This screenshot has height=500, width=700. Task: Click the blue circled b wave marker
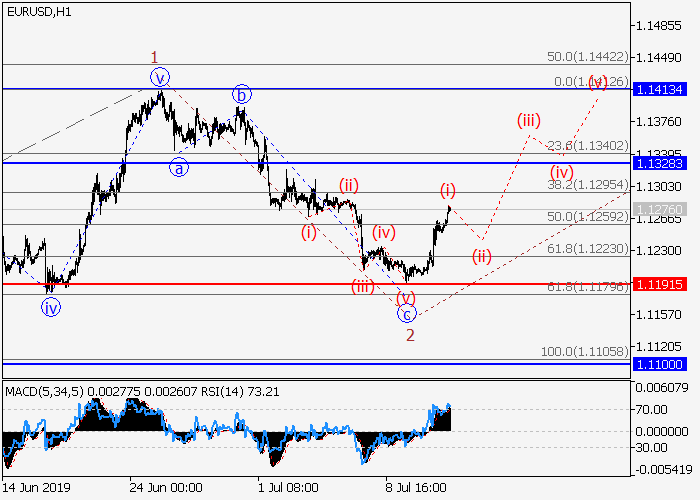click(x=241, y=95)
